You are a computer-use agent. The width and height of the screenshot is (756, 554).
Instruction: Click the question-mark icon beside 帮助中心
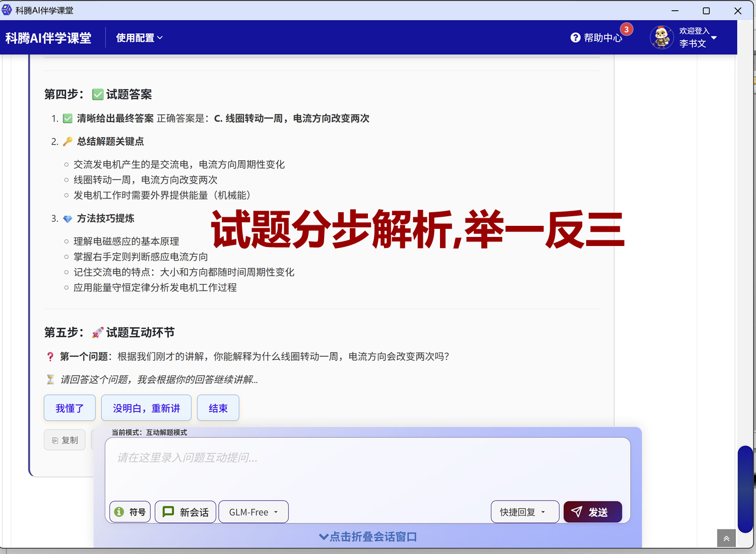click(575, 37)
